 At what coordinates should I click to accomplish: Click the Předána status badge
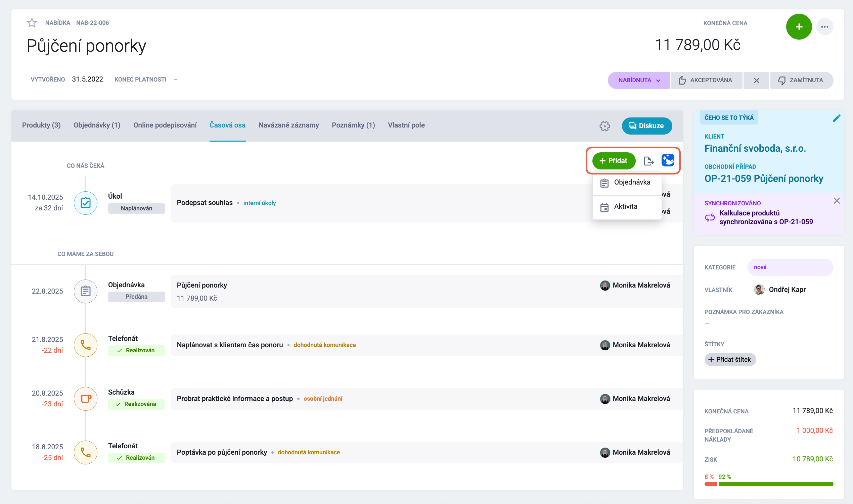[136, 297]
